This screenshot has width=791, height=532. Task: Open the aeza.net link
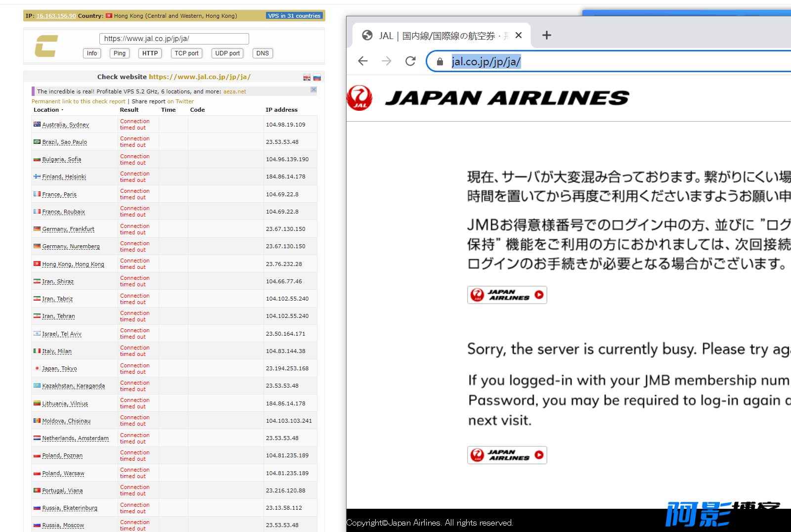[x=235, y=91]
